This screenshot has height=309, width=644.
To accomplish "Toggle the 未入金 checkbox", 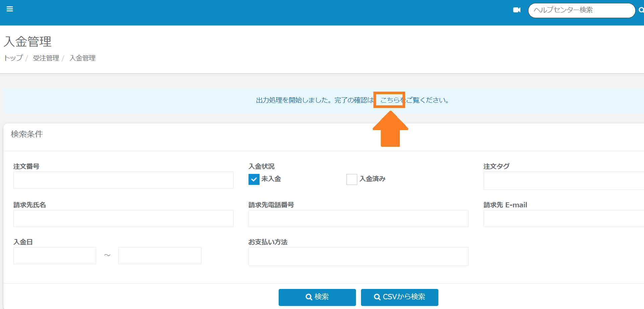I will tap(254, 179).
